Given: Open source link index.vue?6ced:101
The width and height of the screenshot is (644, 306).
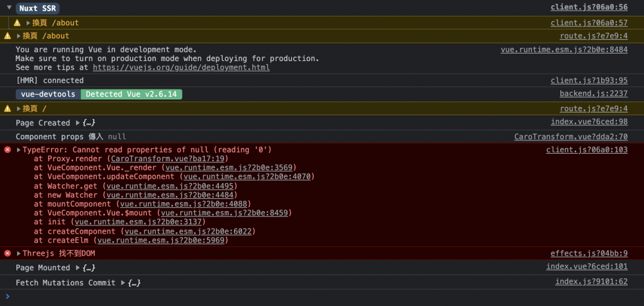Looking at the screenshot, I should (x=587, y=267).
